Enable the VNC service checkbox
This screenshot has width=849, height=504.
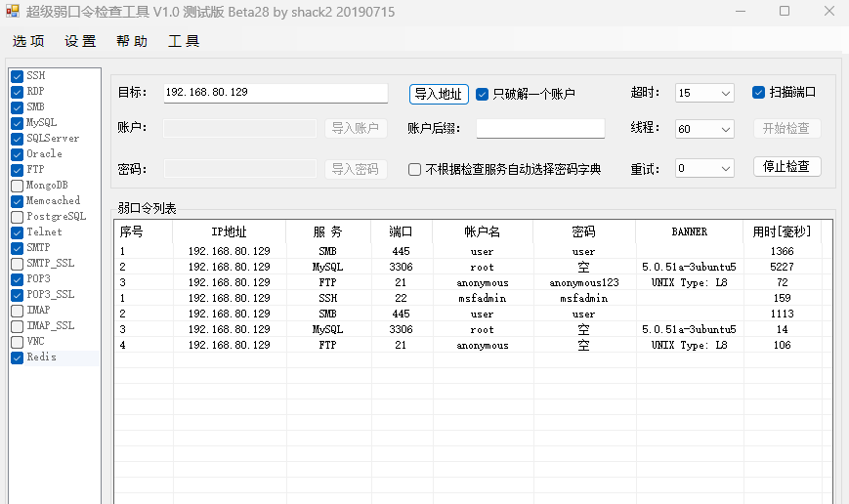[x=18, y=342]
